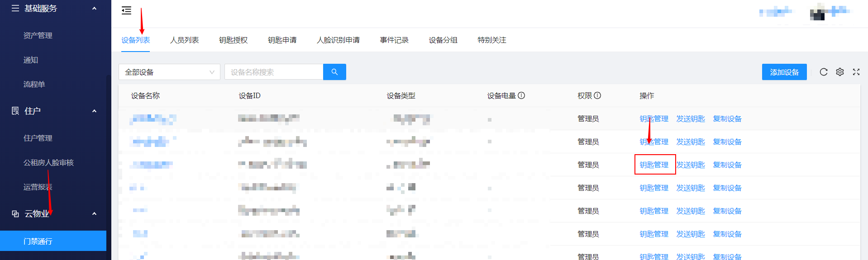This screenshot has width=868, height=260.
Task: Toggle fullscreen with the expand icon
Action: click(x=856, y=72)
